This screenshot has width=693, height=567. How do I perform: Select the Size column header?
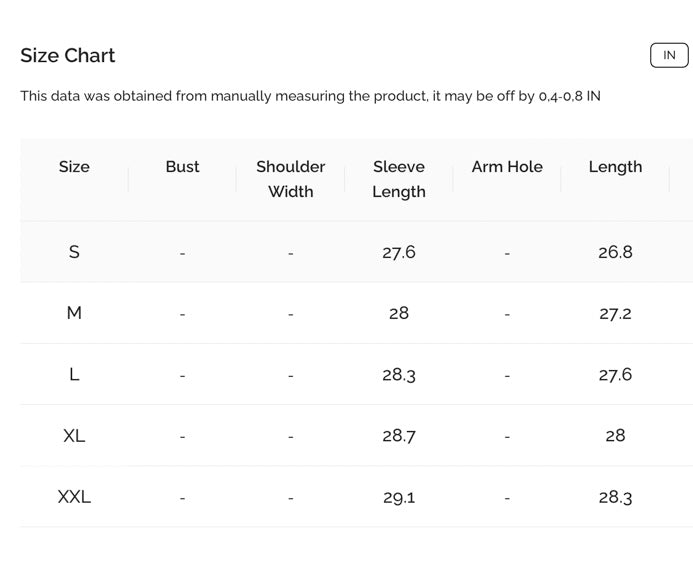(74, 167)
